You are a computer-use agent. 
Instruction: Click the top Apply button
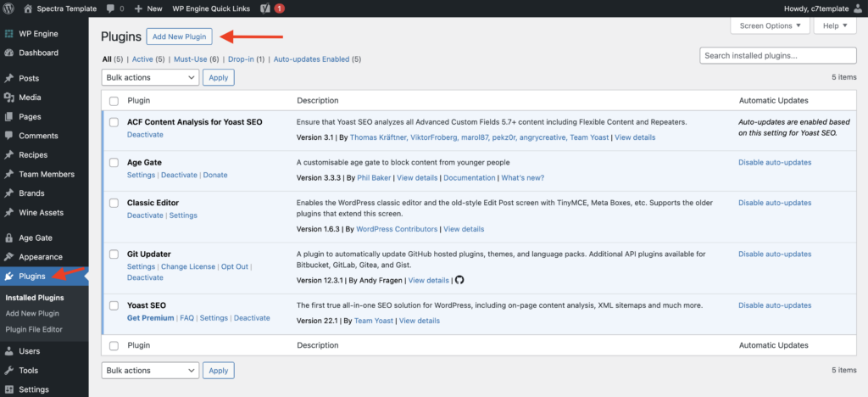click(x=219, y=77)
